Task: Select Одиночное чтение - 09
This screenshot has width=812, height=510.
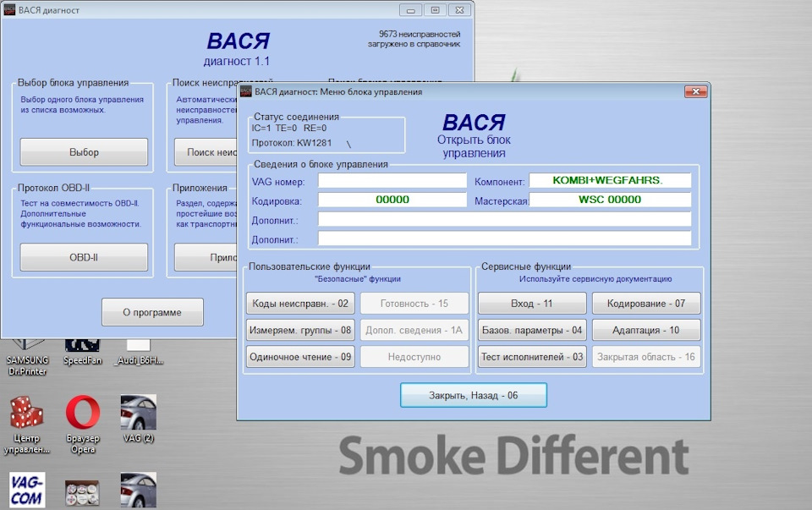Action: coord(300,357)
